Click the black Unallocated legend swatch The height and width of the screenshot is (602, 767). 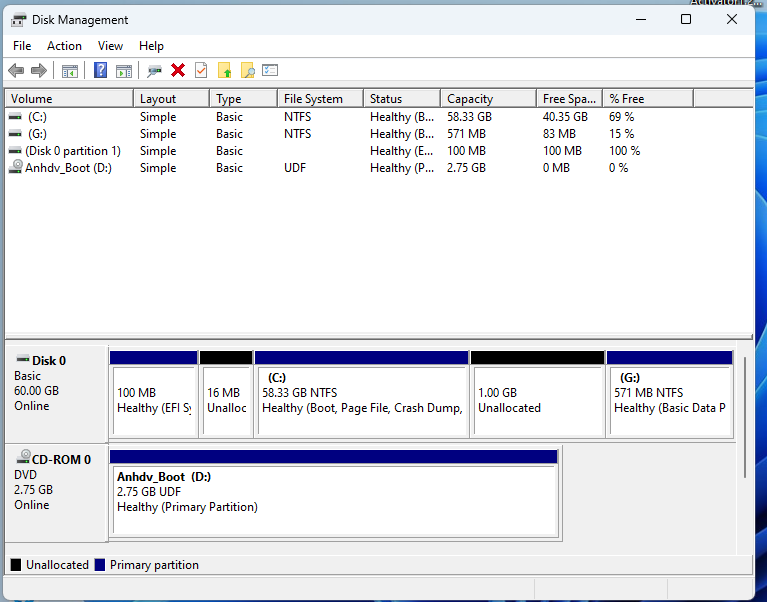pyautogui.click(x=16, y=565)
